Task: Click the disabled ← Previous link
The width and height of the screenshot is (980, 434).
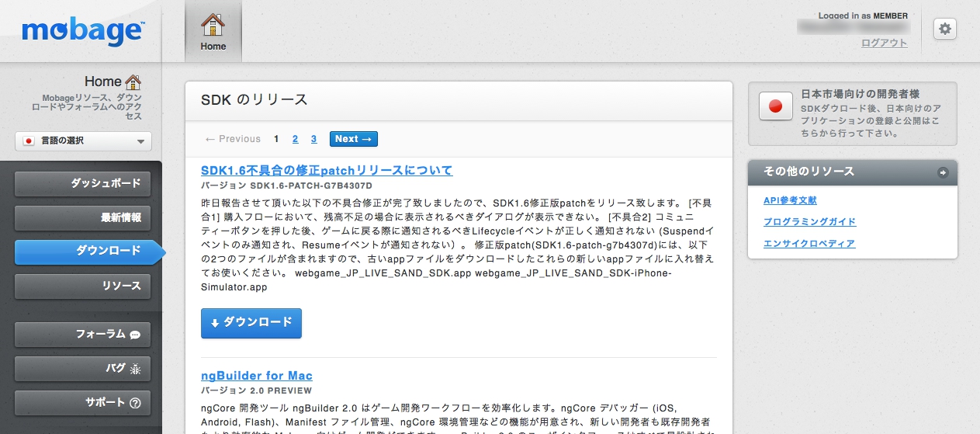Action: click(233, 139)
